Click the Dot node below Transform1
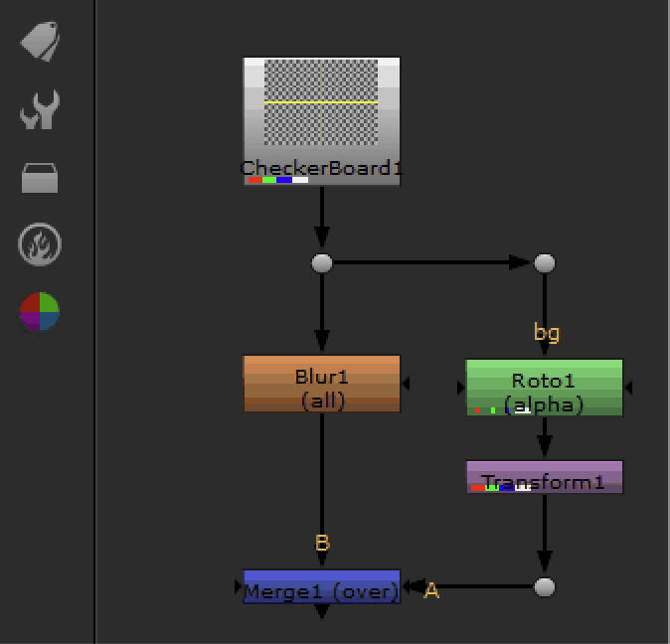This screenshot has height=644, width=670. coord(544,586)
